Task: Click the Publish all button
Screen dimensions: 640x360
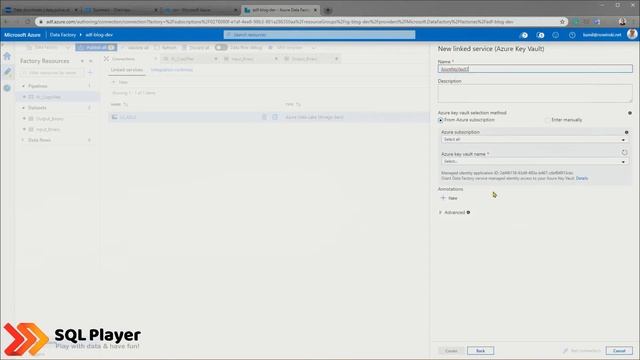Action: coord(96,47)
